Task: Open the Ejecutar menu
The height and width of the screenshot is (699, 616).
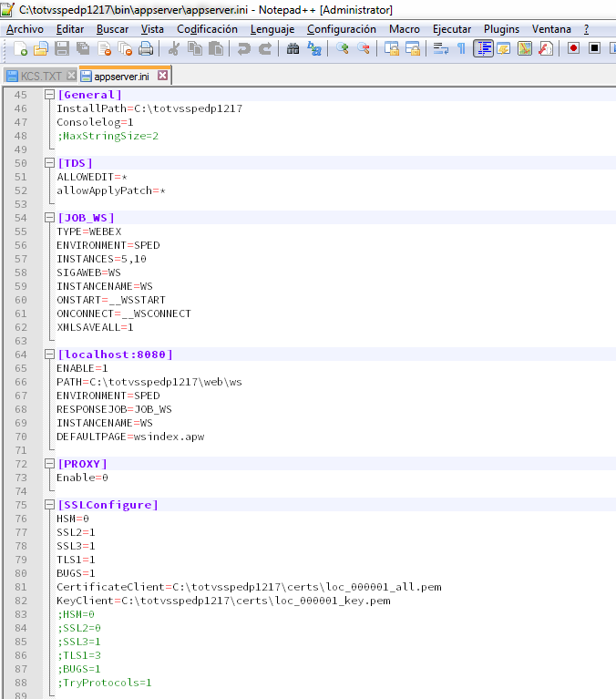Action: 452,29
